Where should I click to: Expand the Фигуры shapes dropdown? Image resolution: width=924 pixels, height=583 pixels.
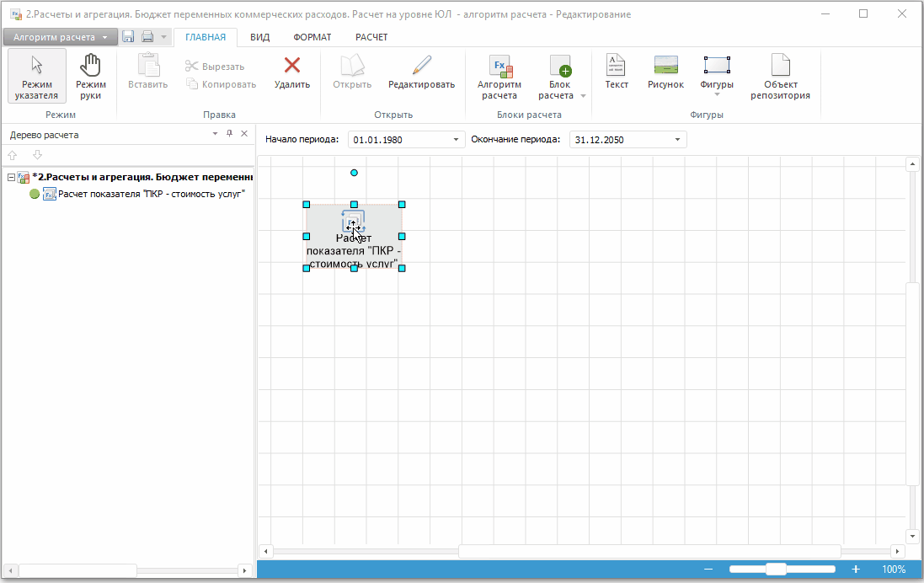click(x=716, y=94)
